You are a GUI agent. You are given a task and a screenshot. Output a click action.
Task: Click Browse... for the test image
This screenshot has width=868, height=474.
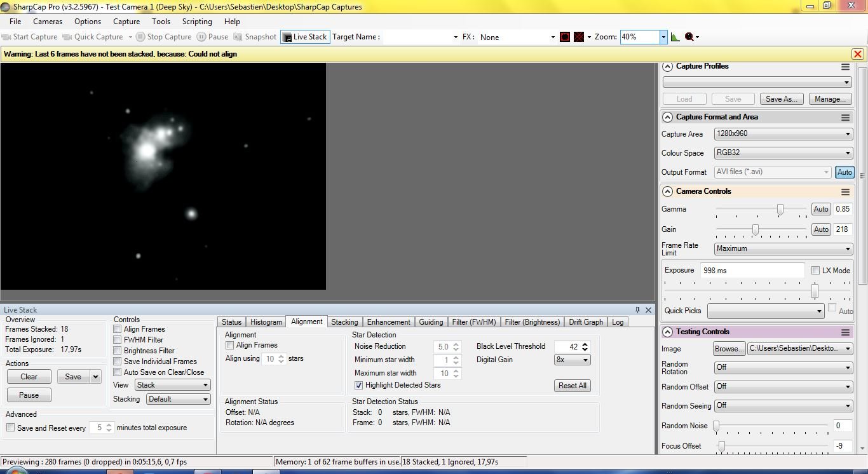coord(729,349)
